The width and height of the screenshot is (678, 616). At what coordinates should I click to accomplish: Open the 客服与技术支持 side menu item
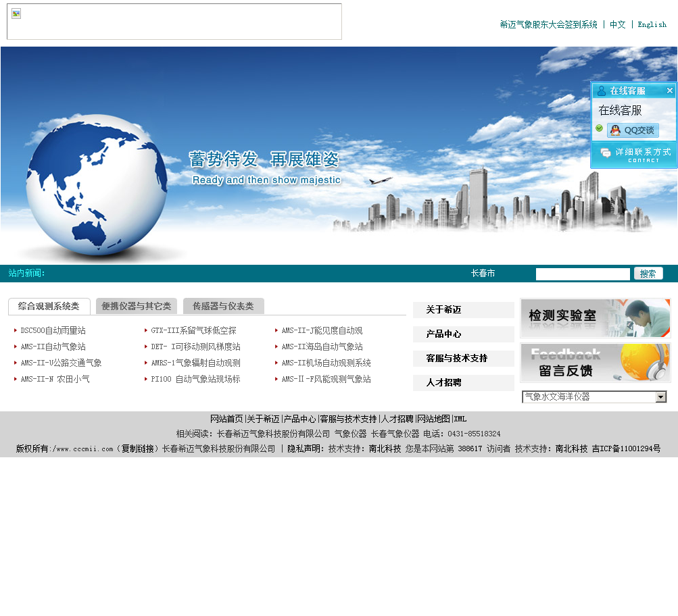click(464, 358)
